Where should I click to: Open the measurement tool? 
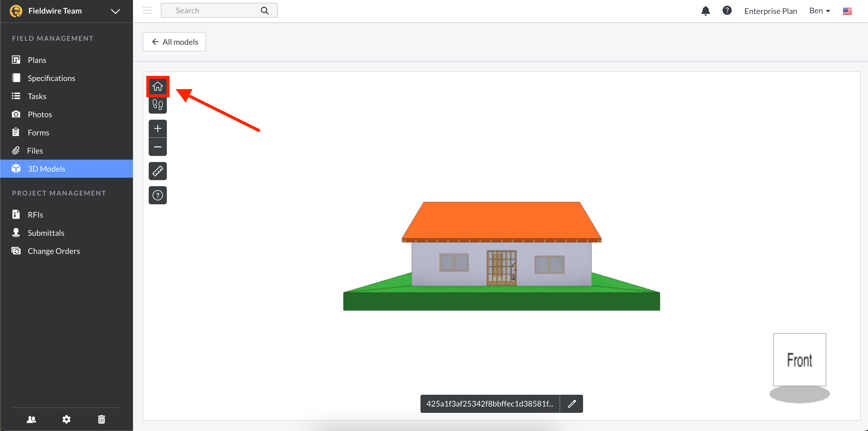[x=157, y=171]
